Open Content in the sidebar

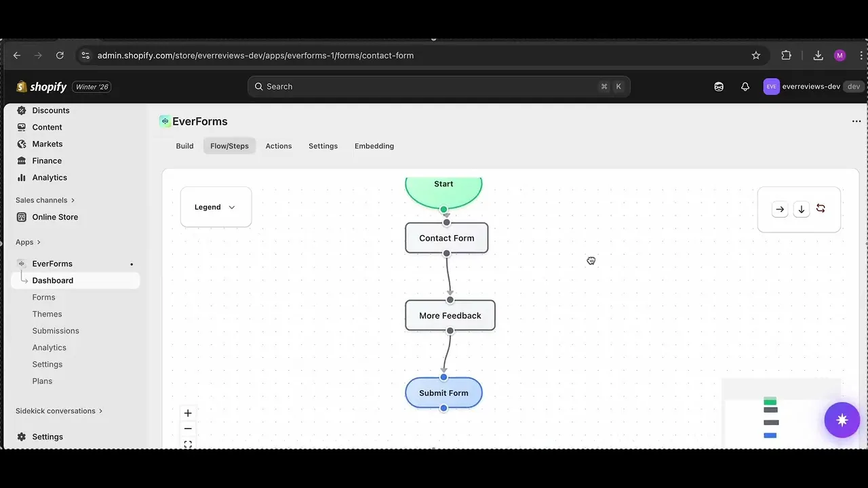coord(47,127)
